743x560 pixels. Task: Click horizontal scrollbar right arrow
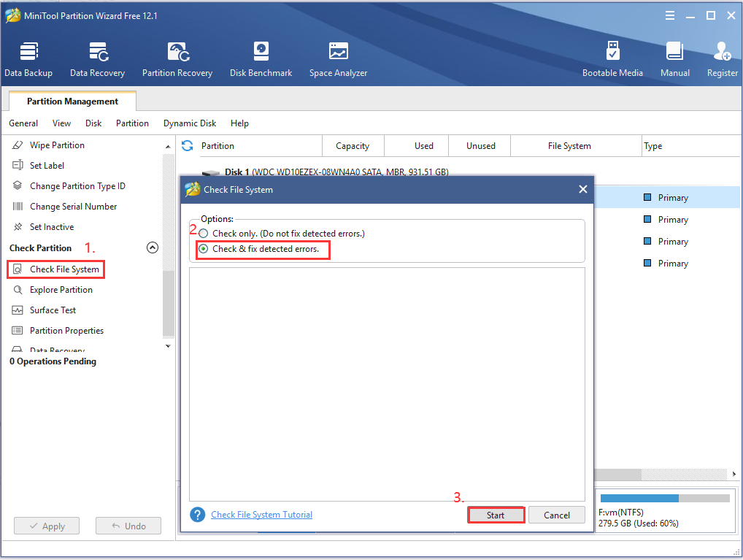(734, 474)
